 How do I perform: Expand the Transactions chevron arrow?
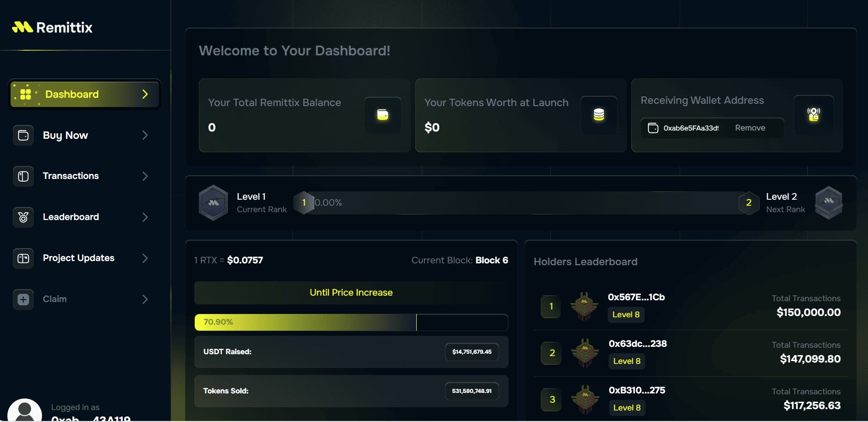coord(145,176)
